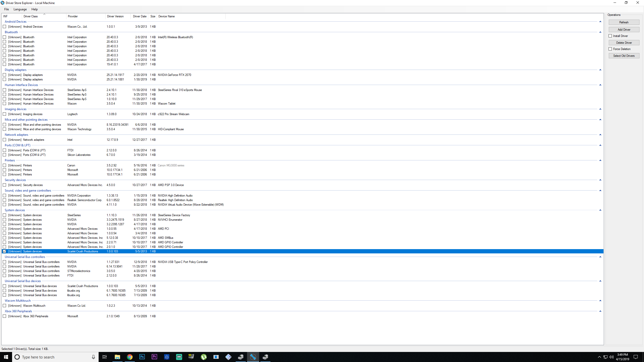Open Adobe Premiere Pro from the taskbar
This screenshot has height=362, width=644.
coord(154,357)
